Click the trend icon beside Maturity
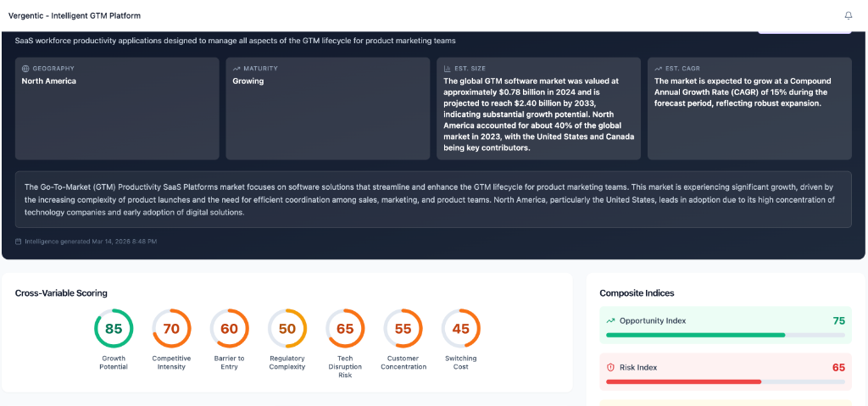The height and width of the screenshot is (406, 868). 236,69
